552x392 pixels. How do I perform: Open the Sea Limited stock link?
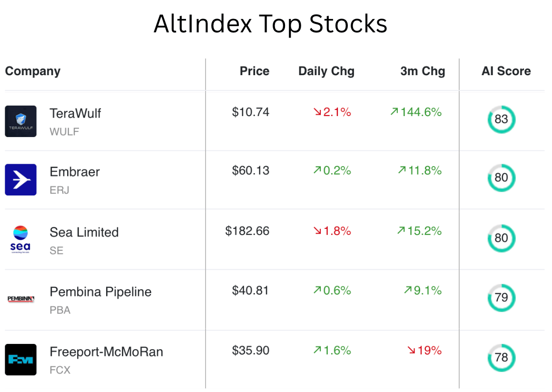point(84,232)
